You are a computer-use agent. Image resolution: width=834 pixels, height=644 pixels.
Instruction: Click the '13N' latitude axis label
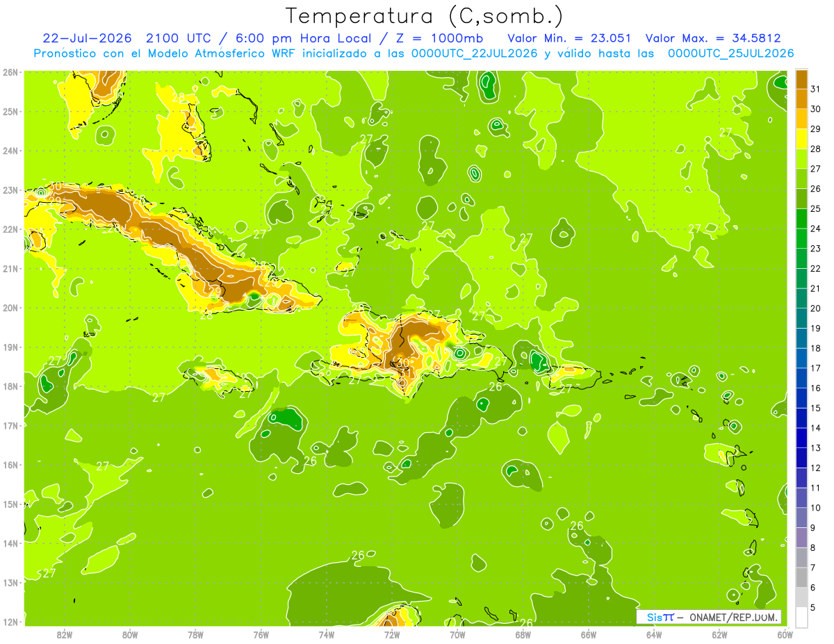[10, 582]
